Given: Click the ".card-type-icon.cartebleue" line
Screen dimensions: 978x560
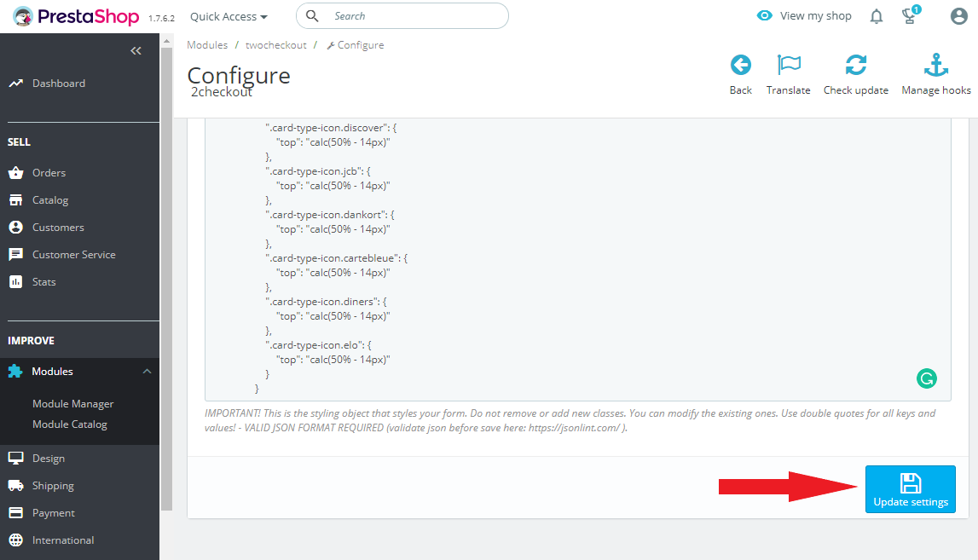Looking at the screenshot, I should 336,258.
